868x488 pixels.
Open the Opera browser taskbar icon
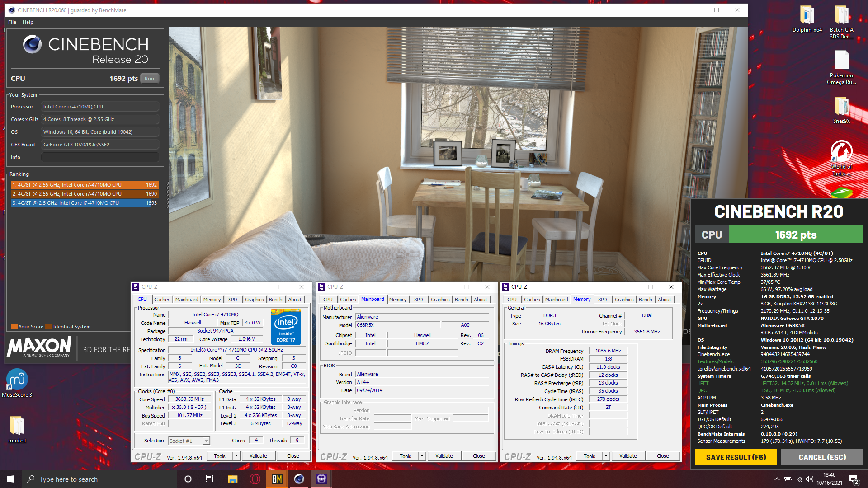(255, 479)
